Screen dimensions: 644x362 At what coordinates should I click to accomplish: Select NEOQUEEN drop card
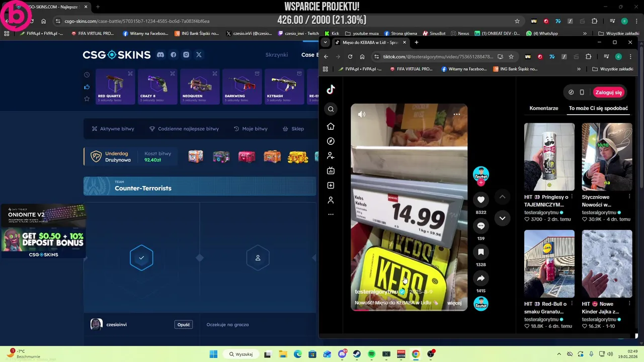pyautogui.click(x=200, y=86)
